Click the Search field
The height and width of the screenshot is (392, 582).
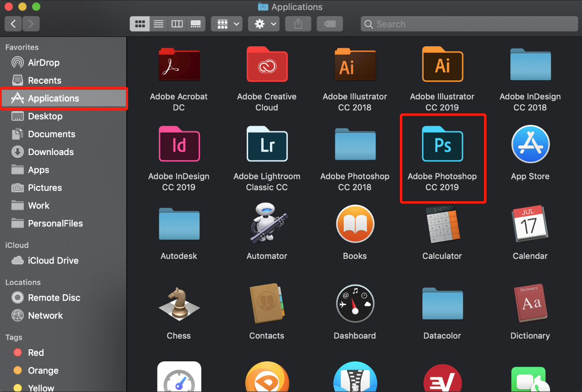tap(469, 24)
